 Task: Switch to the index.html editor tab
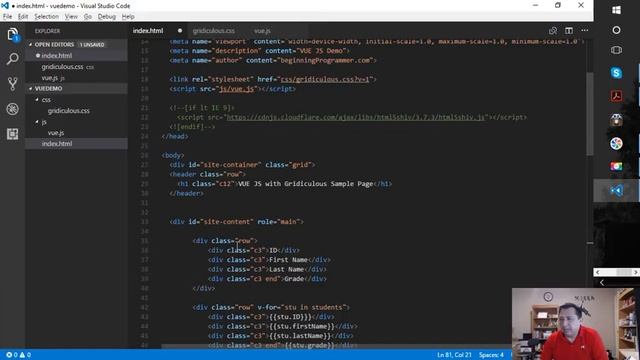click(x=148, y=31)
